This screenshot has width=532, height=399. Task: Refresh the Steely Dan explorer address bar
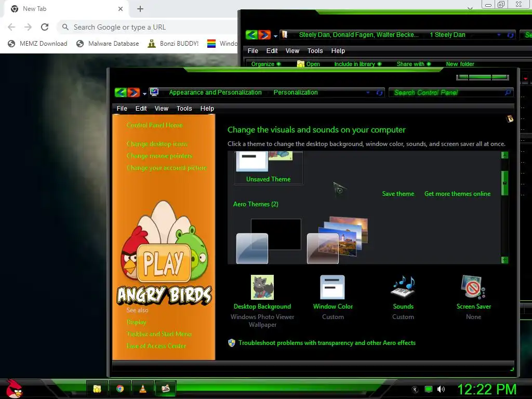point(511,35)
